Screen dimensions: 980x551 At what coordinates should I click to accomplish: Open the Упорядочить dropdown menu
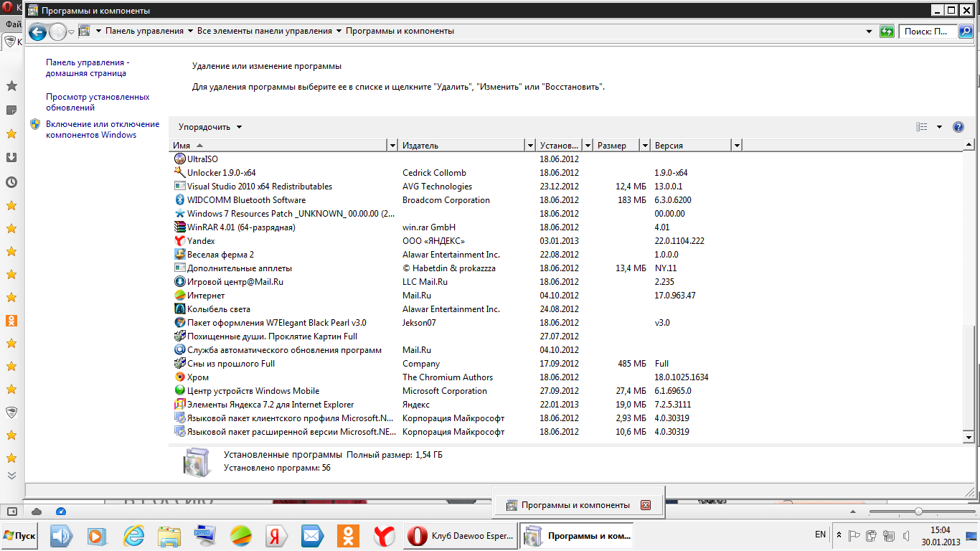[x=210, y=127]
